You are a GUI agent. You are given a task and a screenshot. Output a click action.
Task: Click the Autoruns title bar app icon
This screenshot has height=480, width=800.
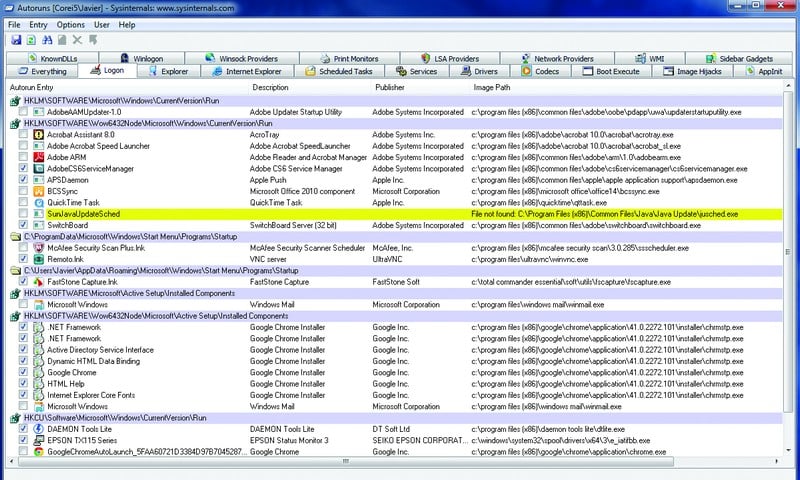click(x=8, y=8)
